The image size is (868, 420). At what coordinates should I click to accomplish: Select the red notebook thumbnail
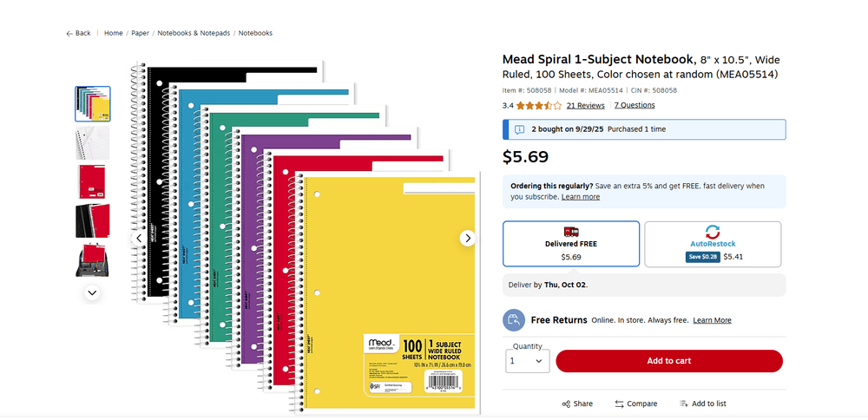(x=92, y=182)
